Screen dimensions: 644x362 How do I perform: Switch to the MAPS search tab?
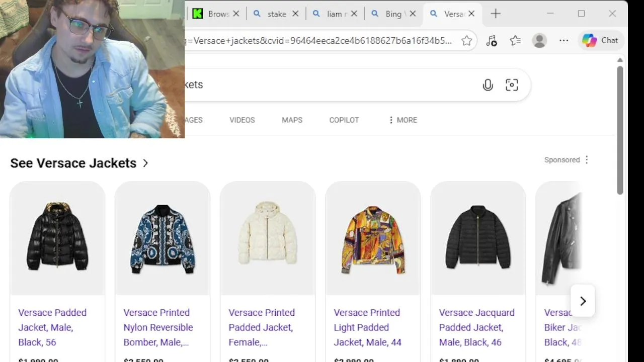(292, 120)
